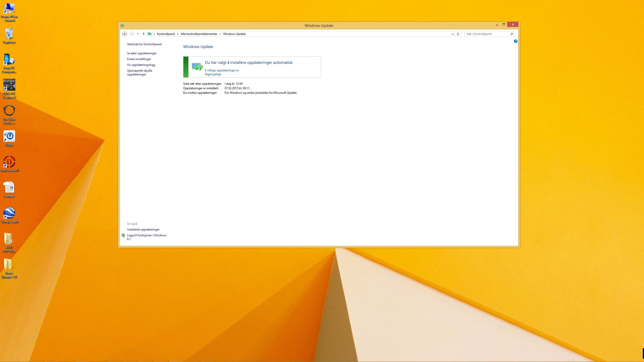644x362 pixels.
Task: Open Startside for Kontrollpanel link
Action: [144, 44]
